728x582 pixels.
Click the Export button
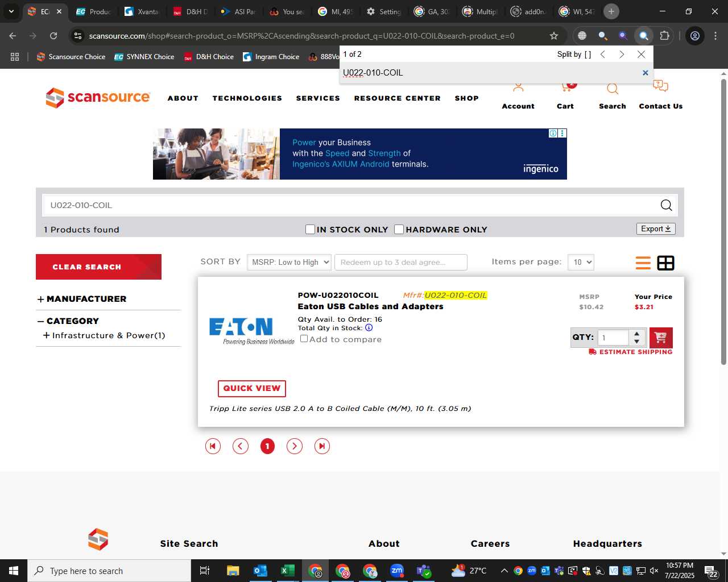point(656,228)
